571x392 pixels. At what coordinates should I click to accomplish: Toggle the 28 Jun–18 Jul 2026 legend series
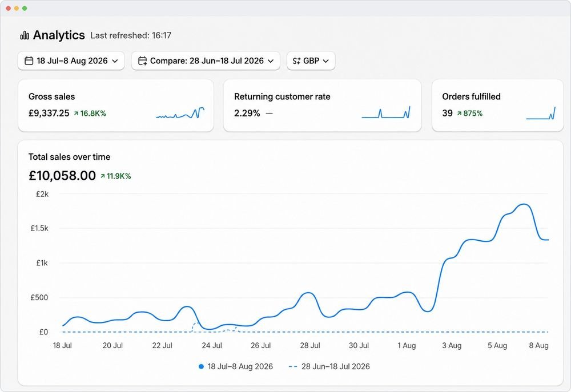pyautogui.click(x=329, y=366)
